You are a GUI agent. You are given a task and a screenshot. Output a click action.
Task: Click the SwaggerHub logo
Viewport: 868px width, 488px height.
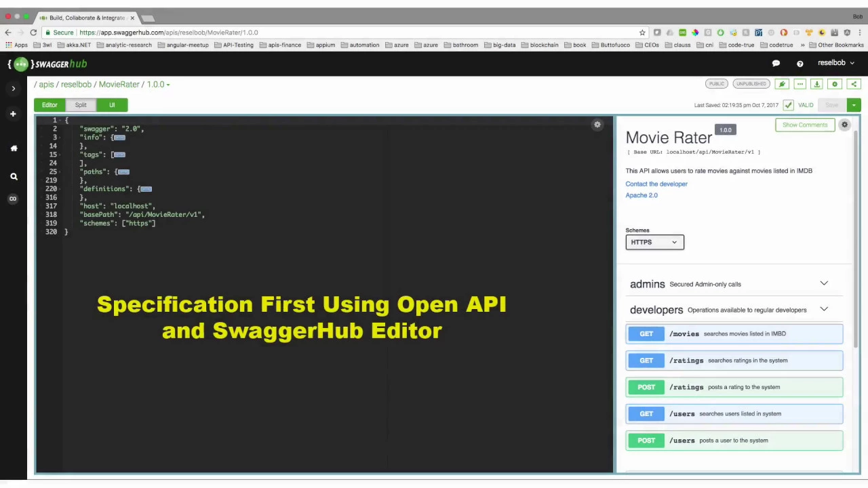click(x=47, y=64)
